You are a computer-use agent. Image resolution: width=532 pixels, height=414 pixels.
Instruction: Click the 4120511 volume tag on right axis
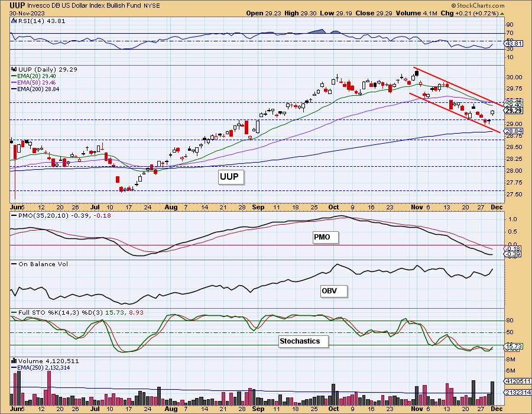pyautogui.click(x=518, y=381)
